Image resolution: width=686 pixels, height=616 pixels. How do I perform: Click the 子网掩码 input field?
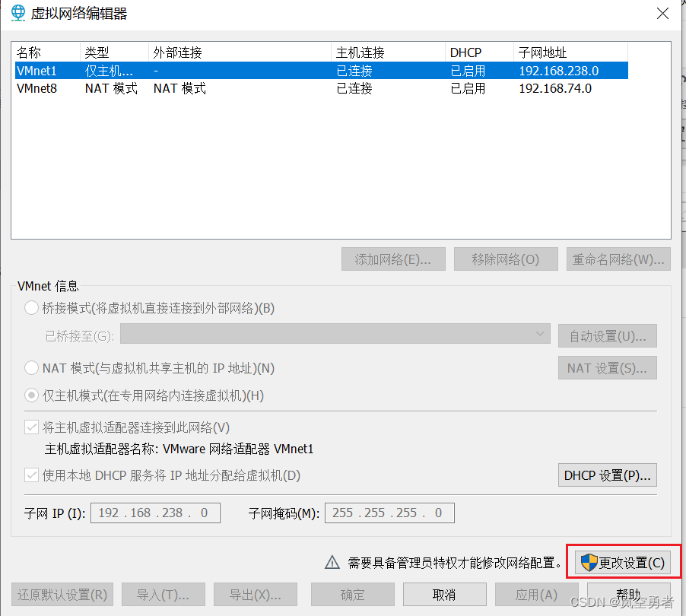click(x=389, y=513)
